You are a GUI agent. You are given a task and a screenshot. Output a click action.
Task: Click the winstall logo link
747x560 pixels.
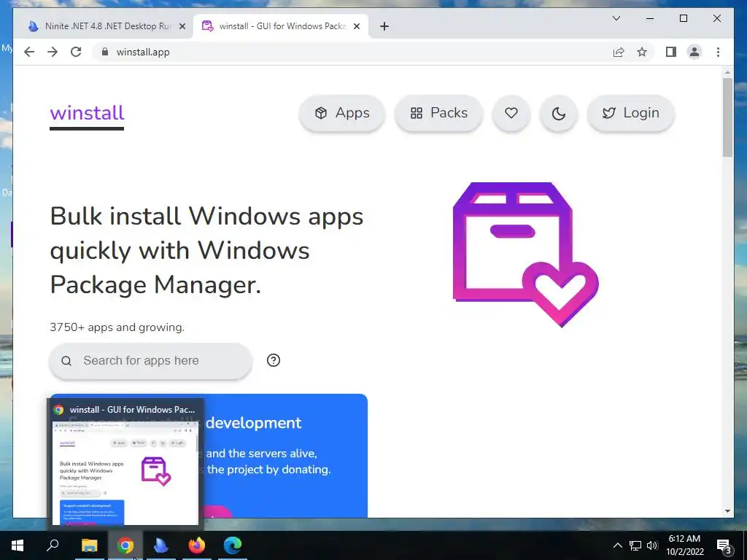87,113
